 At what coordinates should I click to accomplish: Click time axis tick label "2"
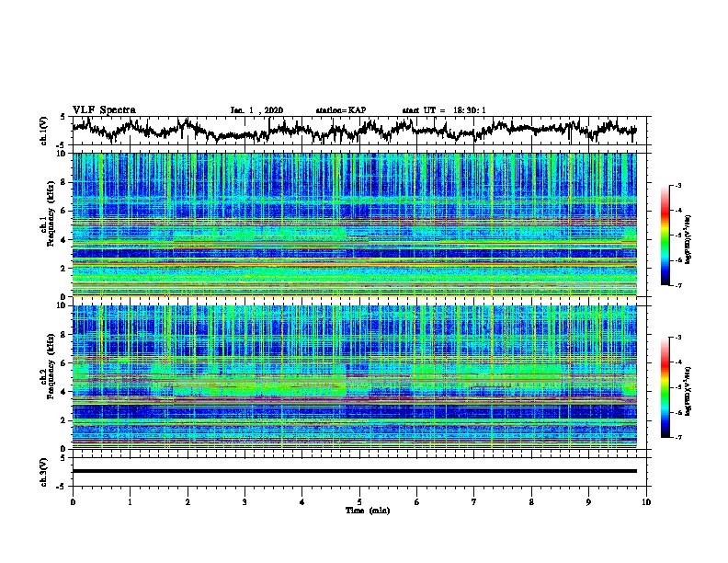tap(188, 502)
